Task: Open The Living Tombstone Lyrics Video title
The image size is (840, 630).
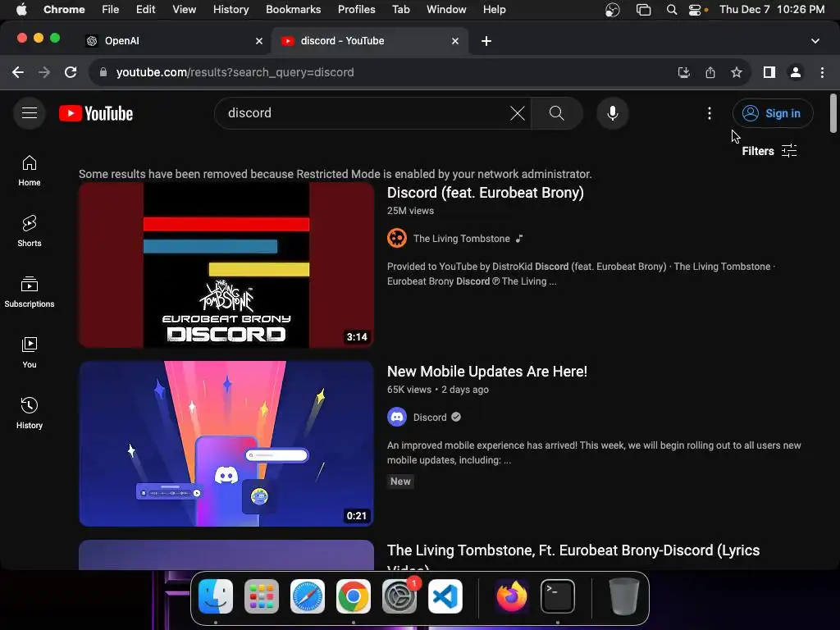Action: (x=573, y=557)
